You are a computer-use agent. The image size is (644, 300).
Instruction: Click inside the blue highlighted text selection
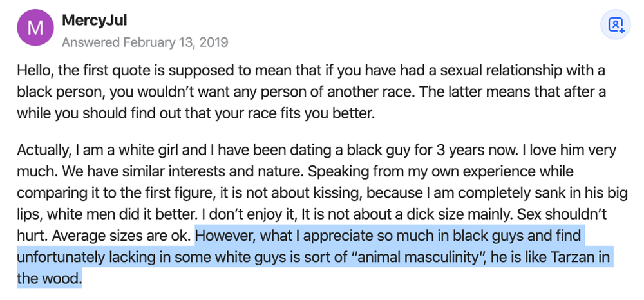[312, 258]
